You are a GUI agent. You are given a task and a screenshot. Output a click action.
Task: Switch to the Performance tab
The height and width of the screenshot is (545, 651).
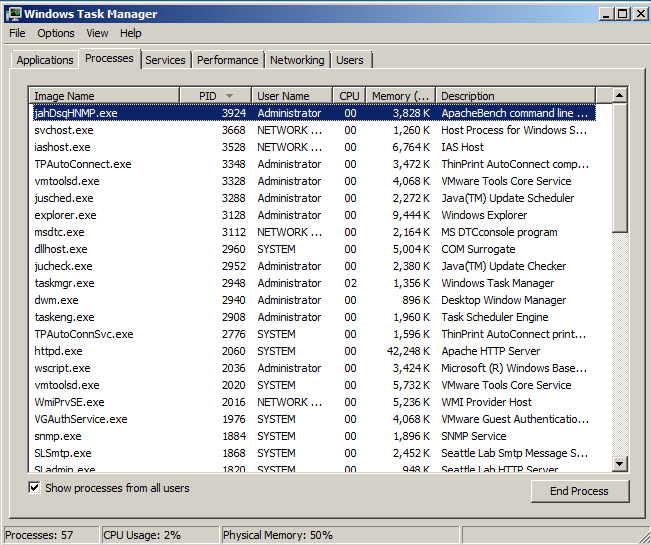point(227,60)
